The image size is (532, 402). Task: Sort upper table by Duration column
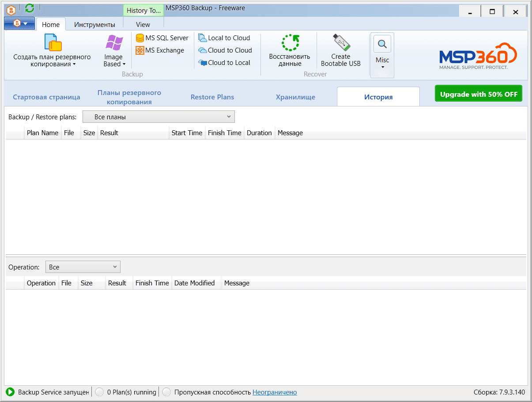point(259,133)
